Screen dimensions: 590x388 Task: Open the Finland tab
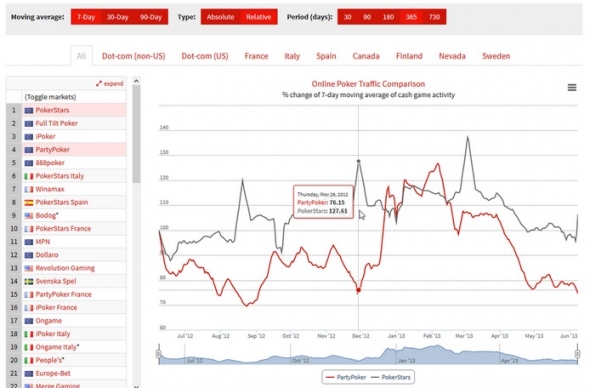click(x=409, y=56)
